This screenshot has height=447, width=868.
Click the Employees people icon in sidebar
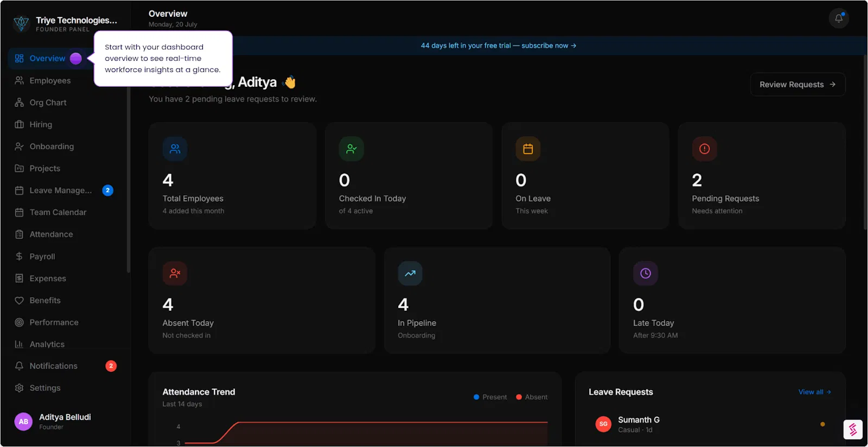point(20,80)
